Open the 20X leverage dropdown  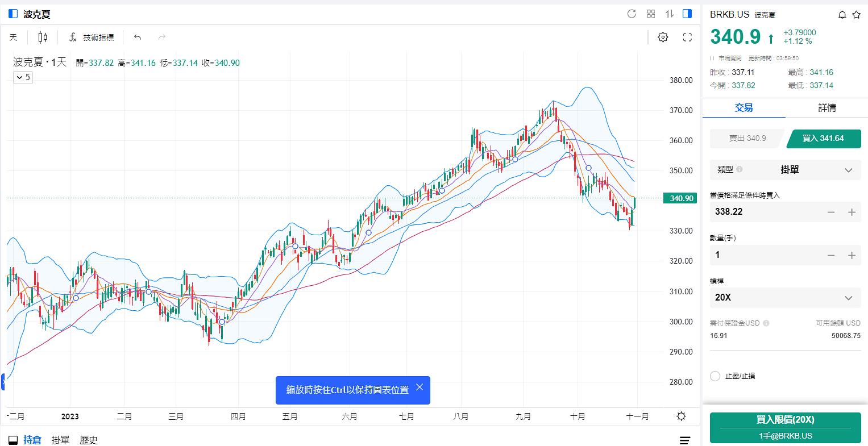tap(786, 298)
